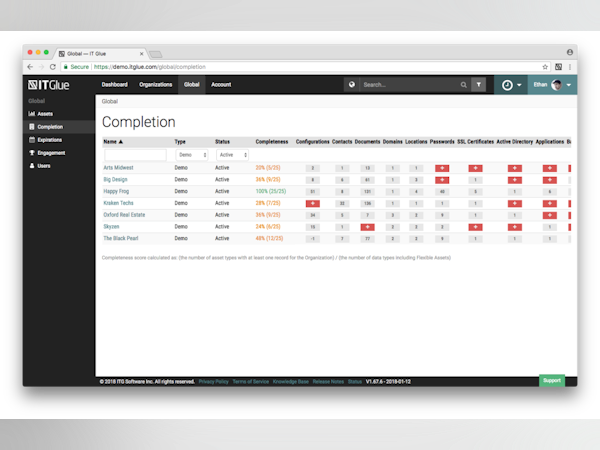
Task: Open the clock recent-activity menu
Action: (511, 85)
